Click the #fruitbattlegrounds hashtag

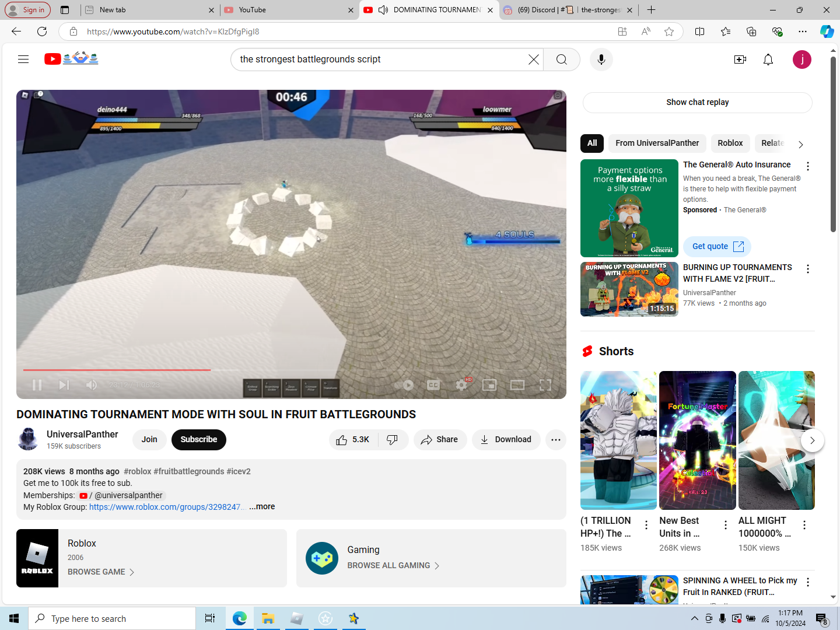coord(189,471)
